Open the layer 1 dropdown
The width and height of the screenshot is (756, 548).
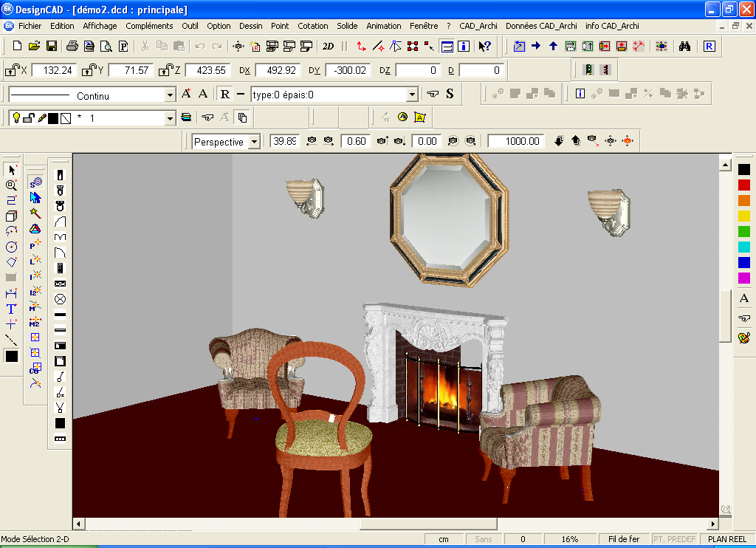170,118
